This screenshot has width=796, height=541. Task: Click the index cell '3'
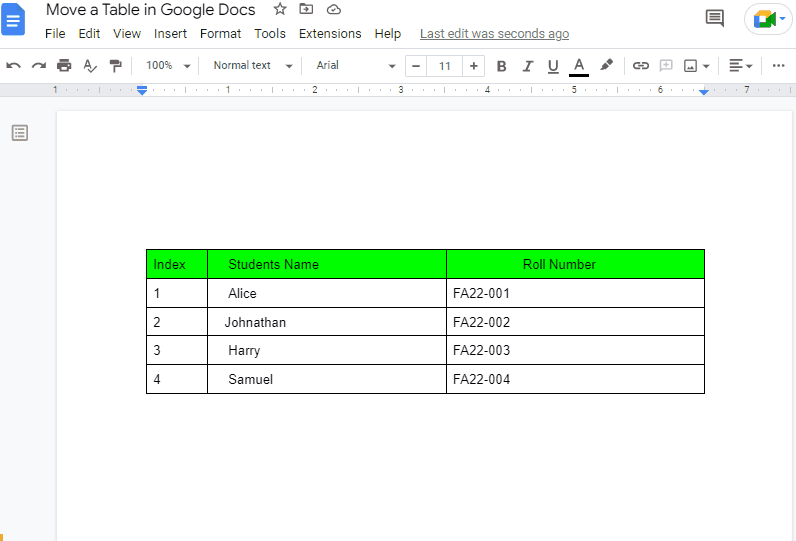point(177,350)
